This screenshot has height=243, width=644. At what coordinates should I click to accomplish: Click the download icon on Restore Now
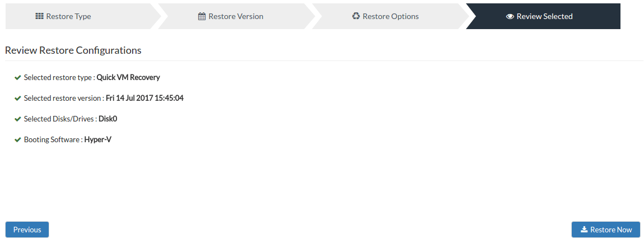click(584, 230)
